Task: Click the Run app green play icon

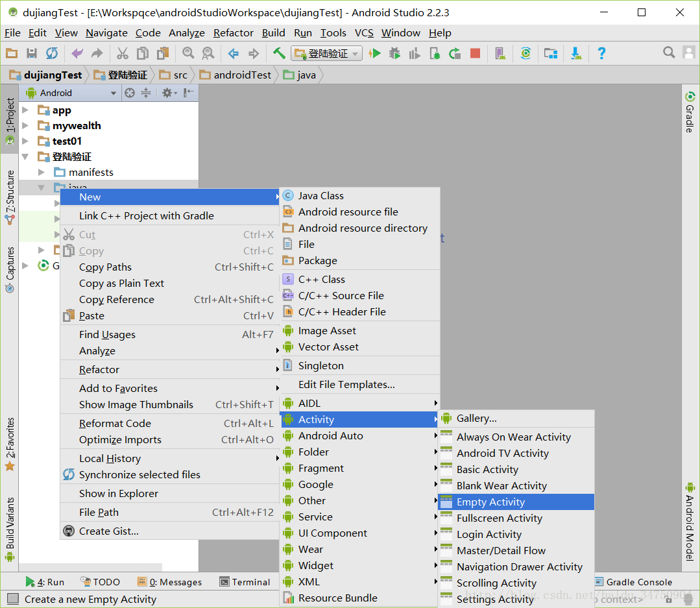Action: coord(375,53)
